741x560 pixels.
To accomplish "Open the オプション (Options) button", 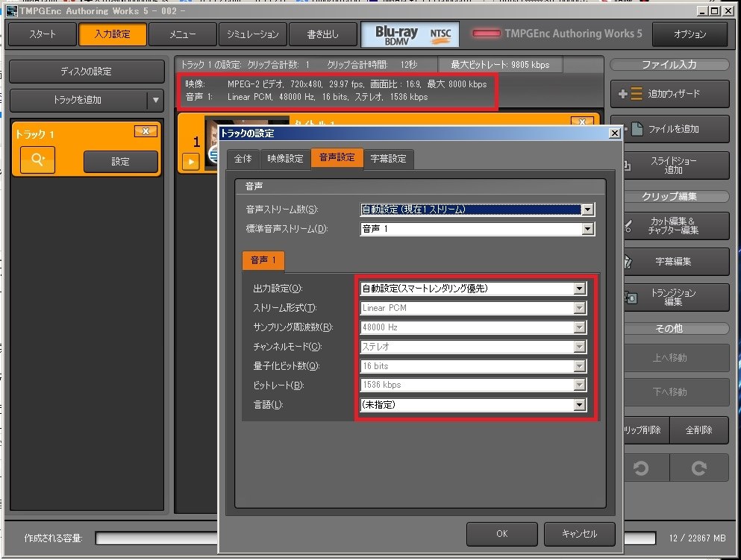I will (690, 34).
